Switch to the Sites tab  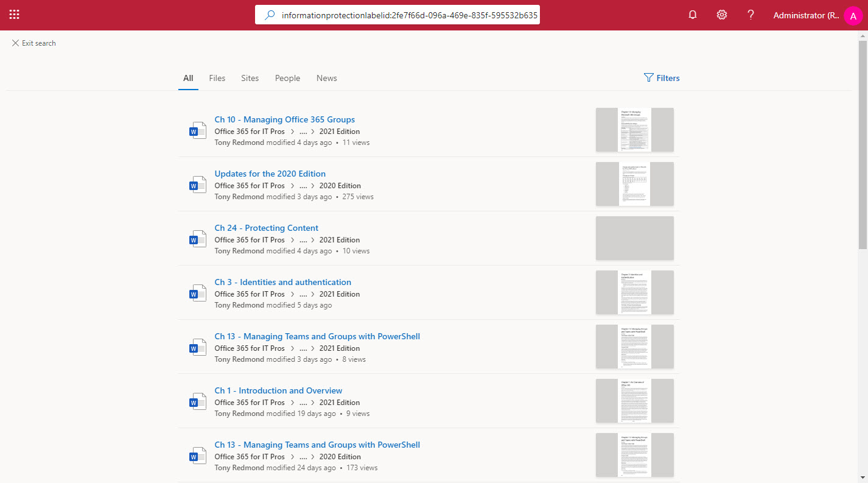click(x=250, y=78)
